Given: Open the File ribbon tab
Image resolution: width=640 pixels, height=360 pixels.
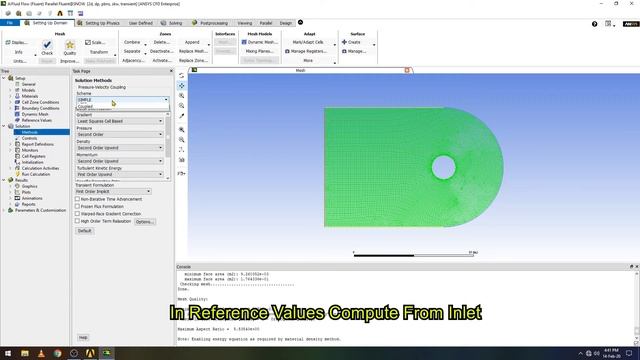Looking at the screenshot, I should pyautogui.click(x=10, y=23).
